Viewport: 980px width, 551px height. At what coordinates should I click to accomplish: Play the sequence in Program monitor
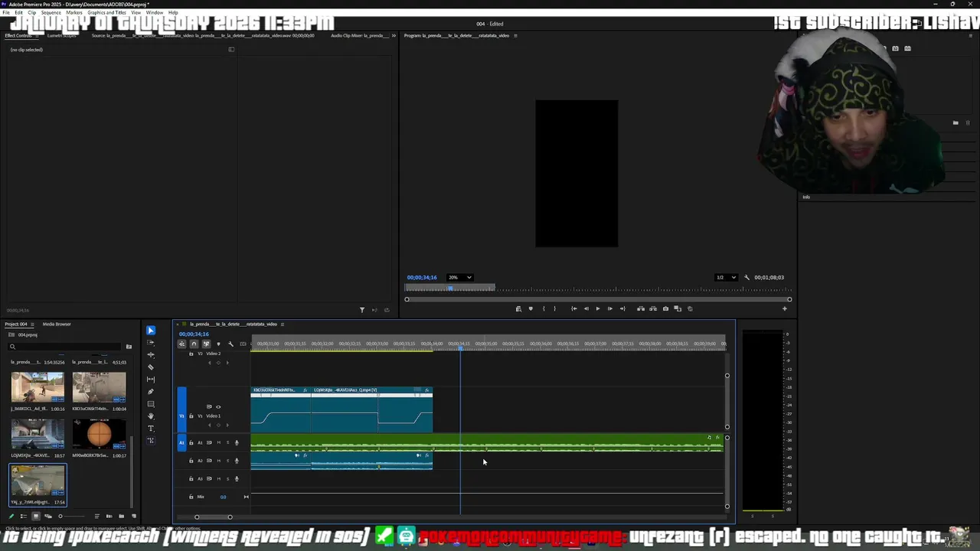click(598, 308)
